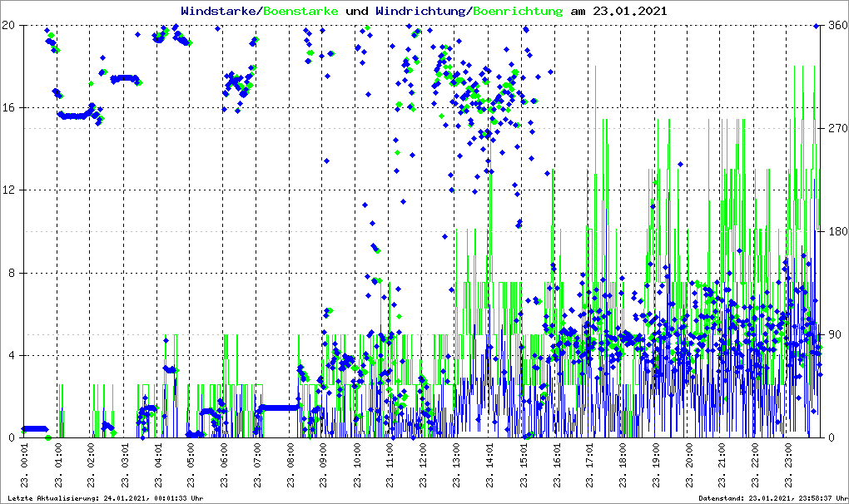This screenshot has width=849, height=504.
Task: Select the '23. 19:00' time axis label
Action: [x=655, y=466]
